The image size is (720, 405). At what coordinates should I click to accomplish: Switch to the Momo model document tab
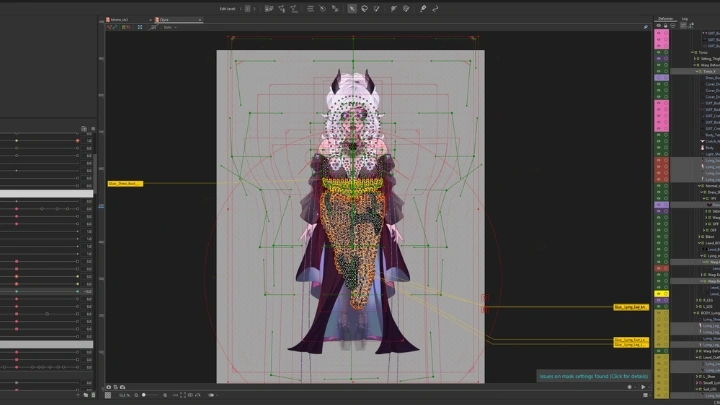coord(129,20)
